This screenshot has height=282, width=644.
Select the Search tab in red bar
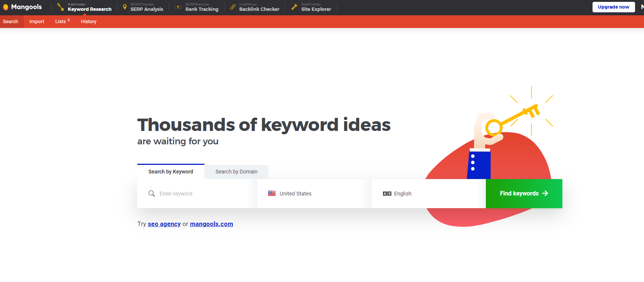click(x=10, y=22)
